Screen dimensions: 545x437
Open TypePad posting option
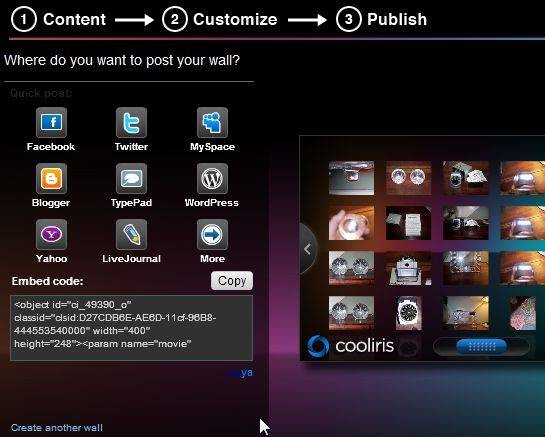pyautogui.click(x=131, y=179)
